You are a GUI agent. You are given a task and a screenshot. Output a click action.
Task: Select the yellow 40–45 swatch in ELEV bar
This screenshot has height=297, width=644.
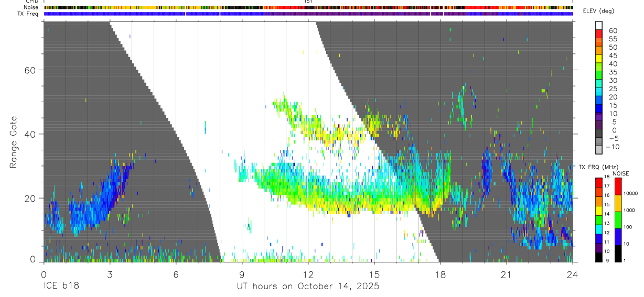point(599,58)
